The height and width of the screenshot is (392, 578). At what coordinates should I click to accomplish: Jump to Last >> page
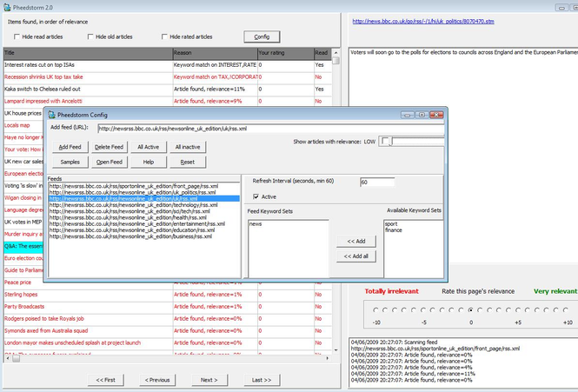262,380
